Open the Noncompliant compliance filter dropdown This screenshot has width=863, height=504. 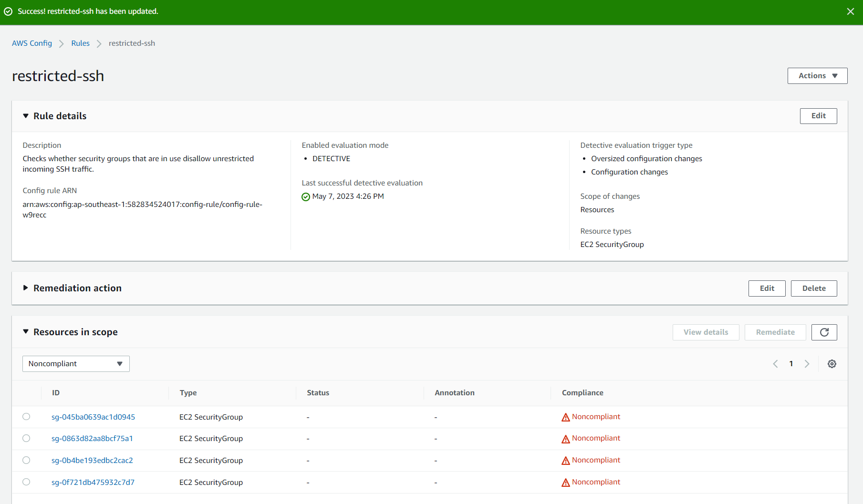point(76,364)
